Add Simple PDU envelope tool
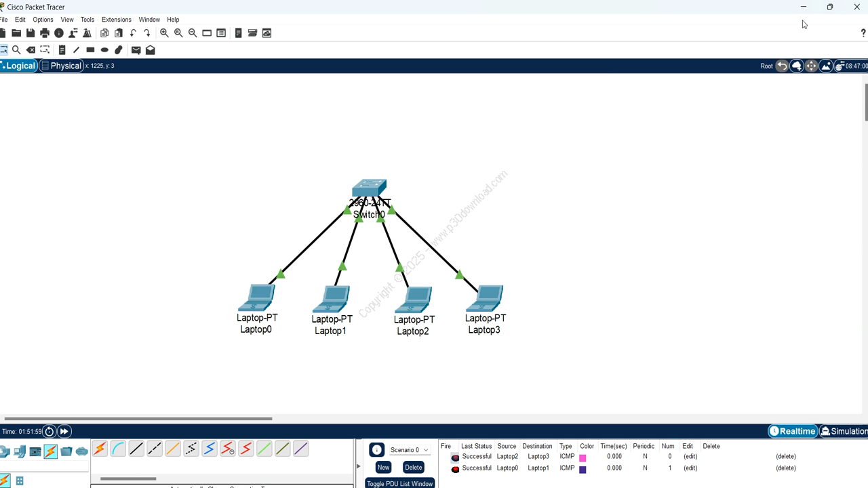This screenshot has width=868, height=488. 136,49
